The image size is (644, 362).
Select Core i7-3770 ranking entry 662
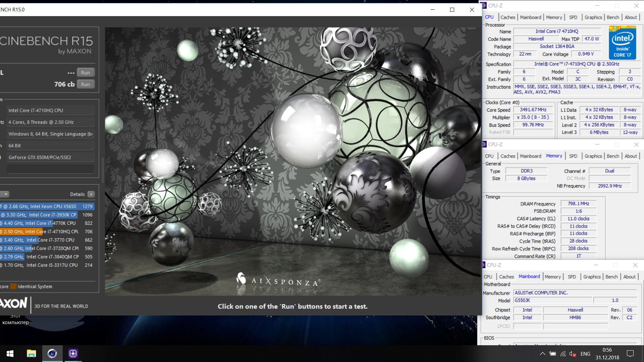47,240
